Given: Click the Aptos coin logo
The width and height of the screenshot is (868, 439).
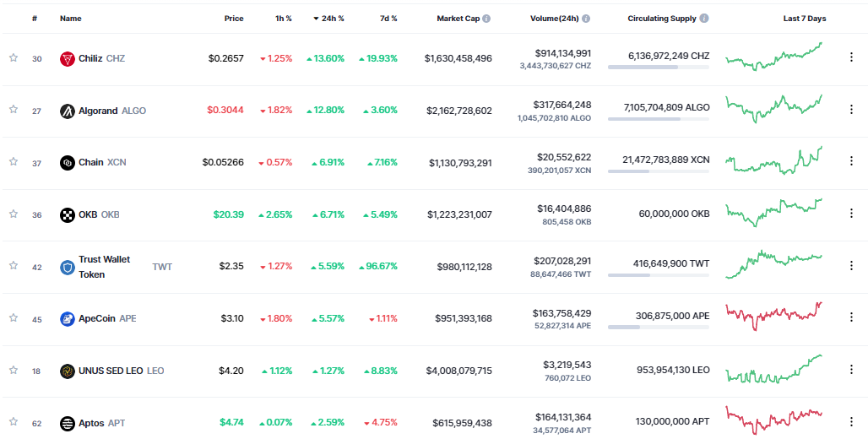Looking at the screenshot, I should (x=67, y=424).
